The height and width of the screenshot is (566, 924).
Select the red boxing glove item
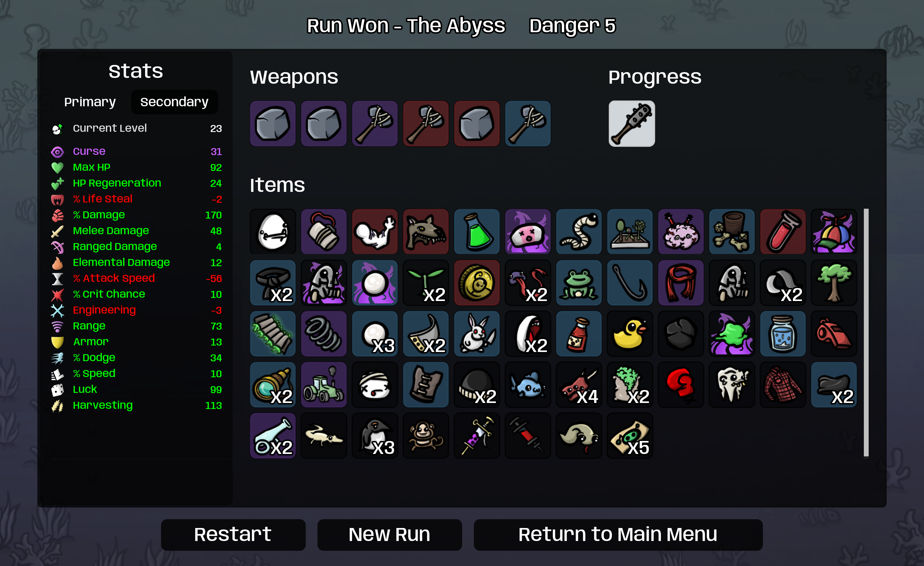coord(681,384)
